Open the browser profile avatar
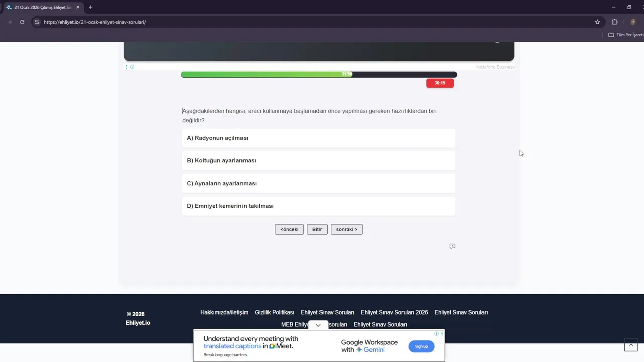 pyautogui.click(x=633, y=22)
